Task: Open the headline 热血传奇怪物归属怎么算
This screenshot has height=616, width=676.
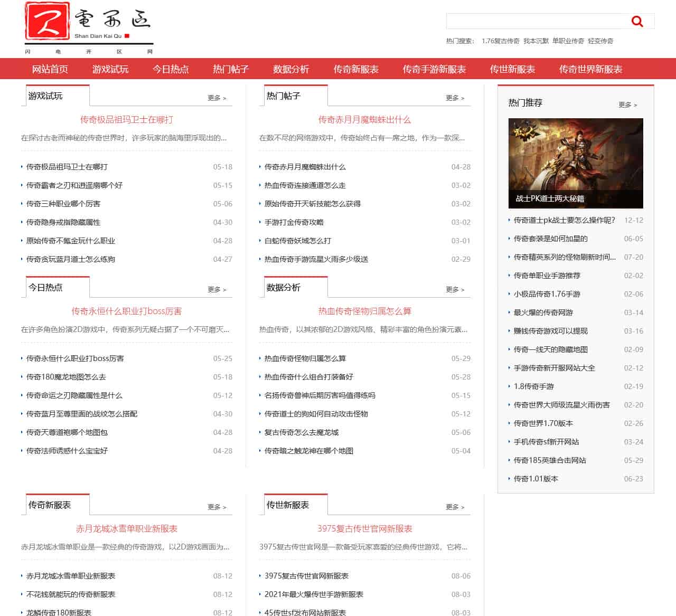Action: [x=364, y=311]
